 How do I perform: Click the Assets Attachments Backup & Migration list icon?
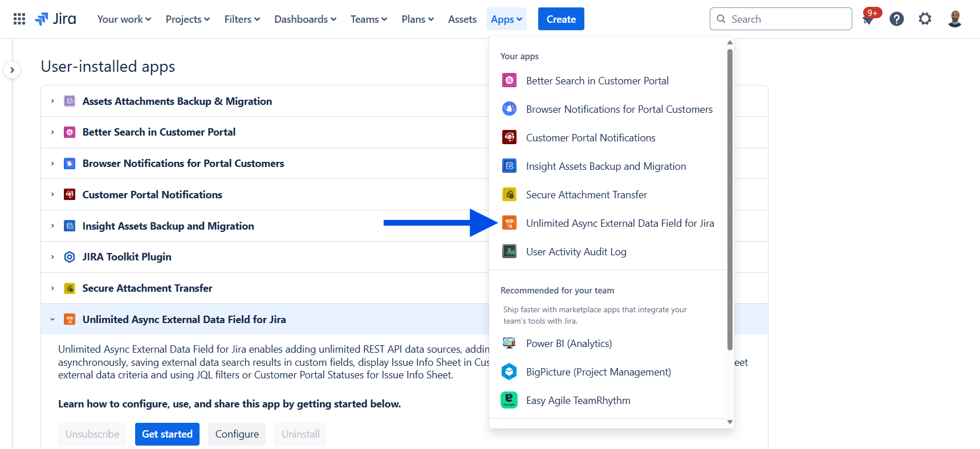[70, 101]
